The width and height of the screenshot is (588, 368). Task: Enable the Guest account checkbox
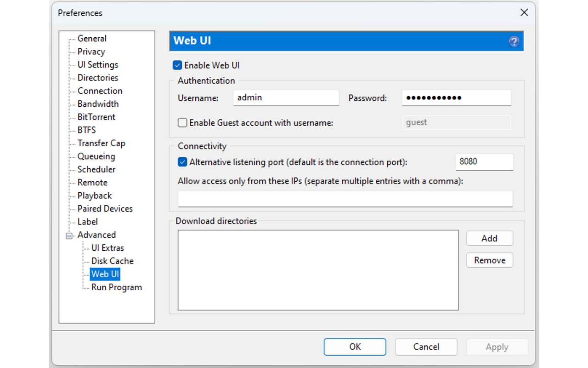(182, 122)
